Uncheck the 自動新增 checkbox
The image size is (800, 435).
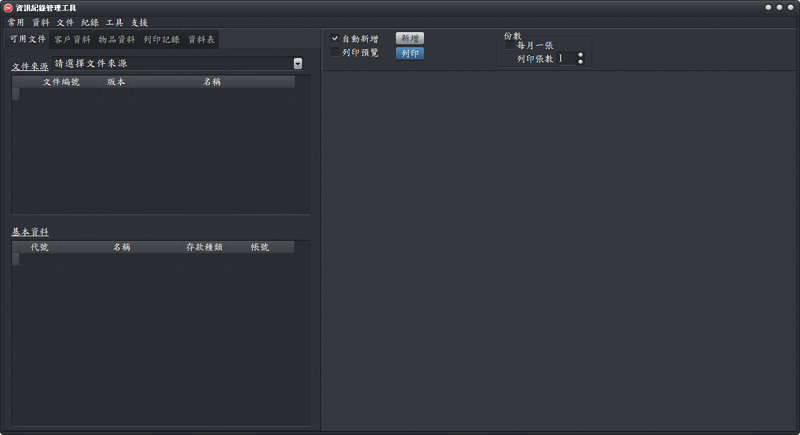click(x=335, y=38)
